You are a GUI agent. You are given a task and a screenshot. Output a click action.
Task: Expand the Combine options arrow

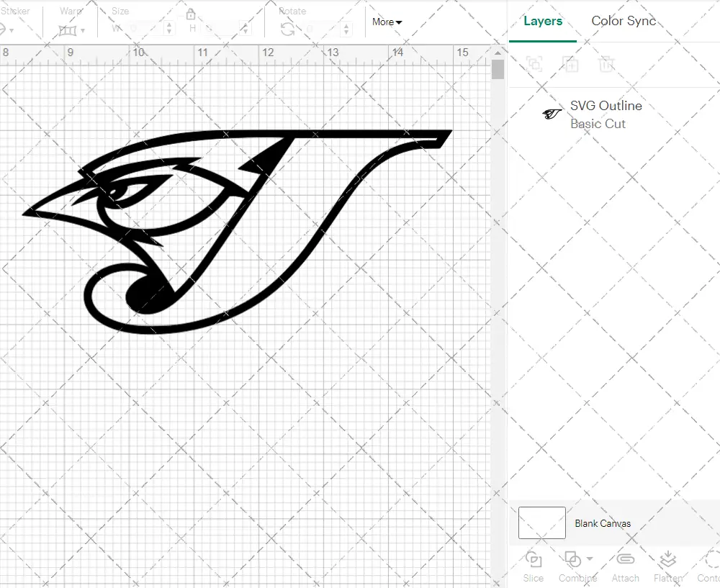[x=590, y=558]
